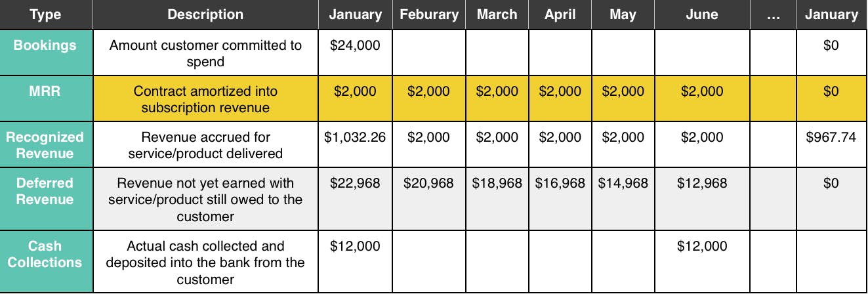The width and height of the screenshot is (868, 294).
Task: Click the Recognized Revenue row label
Action: [46, 145]
